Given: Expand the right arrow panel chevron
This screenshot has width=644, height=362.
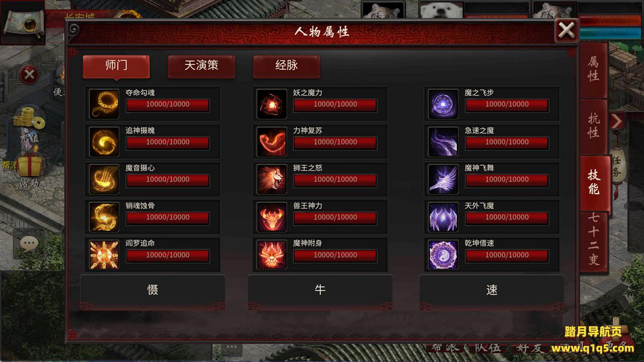Looking at the screenshot, I should pos(617,121).
